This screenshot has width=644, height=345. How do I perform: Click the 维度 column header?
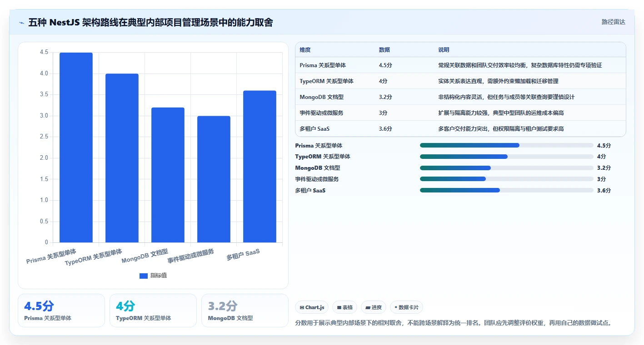pos(305,50)
